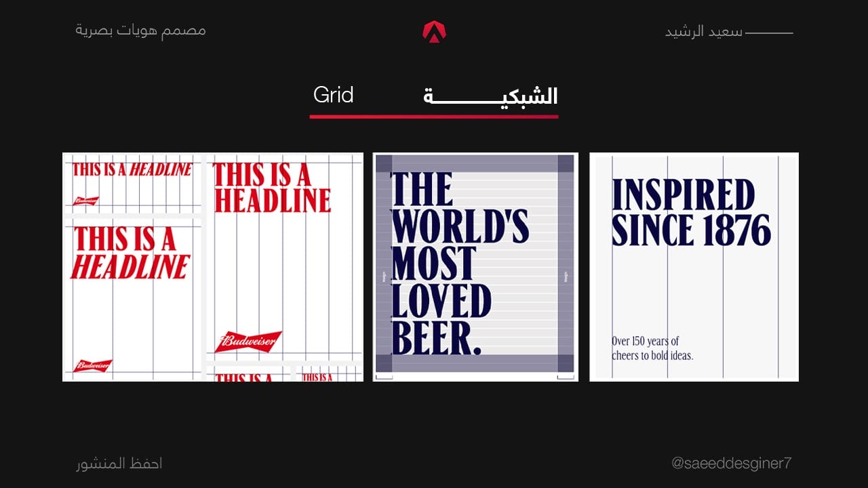Open the "@saeeddesginer7" handle
The width and height of the screenshot is (868, 488).
point(731,464)
